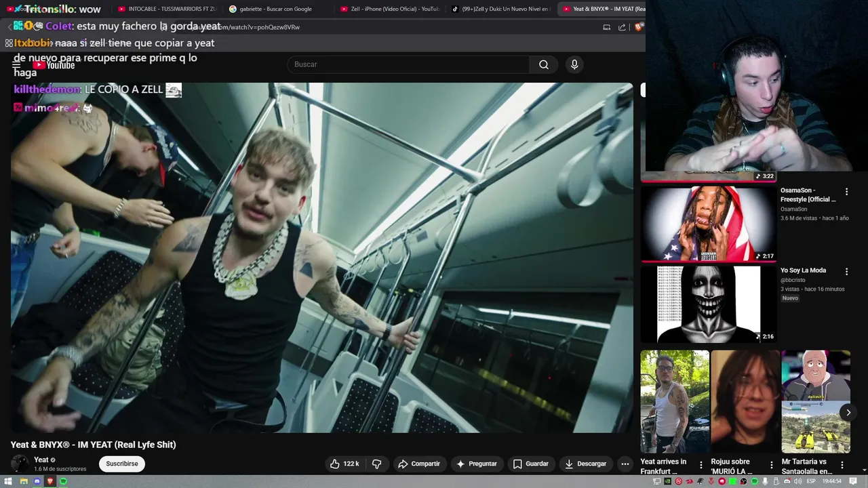The height and width of the screenshot is (488, 868).
Task: Click the Spotify system tray icon
Action: (x=754, y=481)
